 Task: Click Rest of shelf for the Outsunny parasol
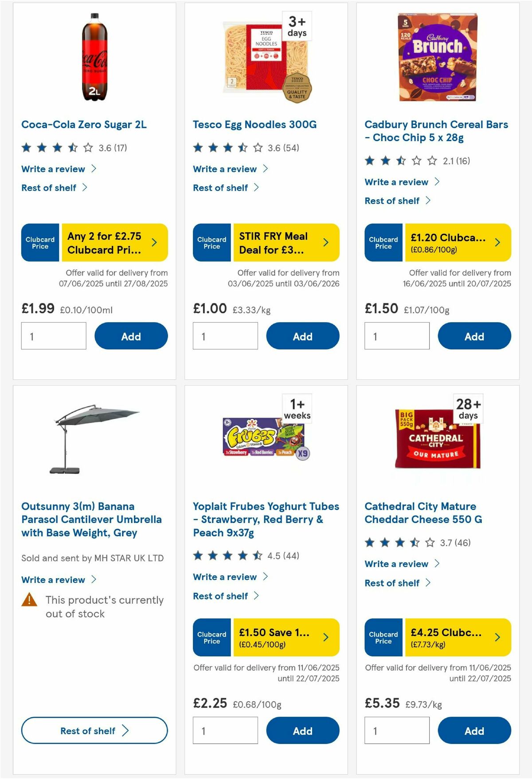pyautogui.click(x=94, y=731)
